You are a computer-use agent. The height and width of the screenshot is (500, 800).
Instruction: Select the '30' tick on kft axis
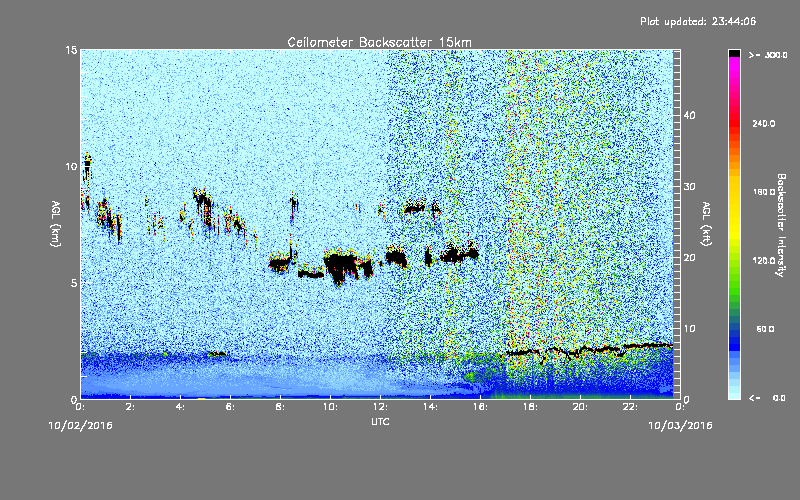[x=689, y=186]
